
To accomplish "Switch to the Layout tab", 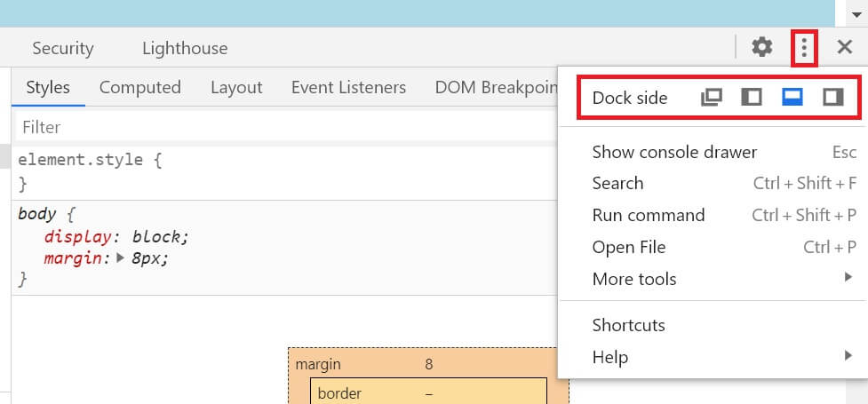I will click(236, 87).
